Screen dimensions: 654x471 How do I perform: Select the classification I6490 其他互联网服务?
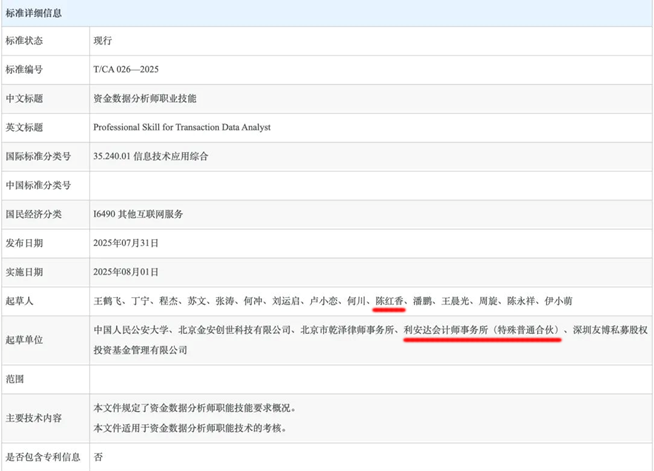(137, 214)
